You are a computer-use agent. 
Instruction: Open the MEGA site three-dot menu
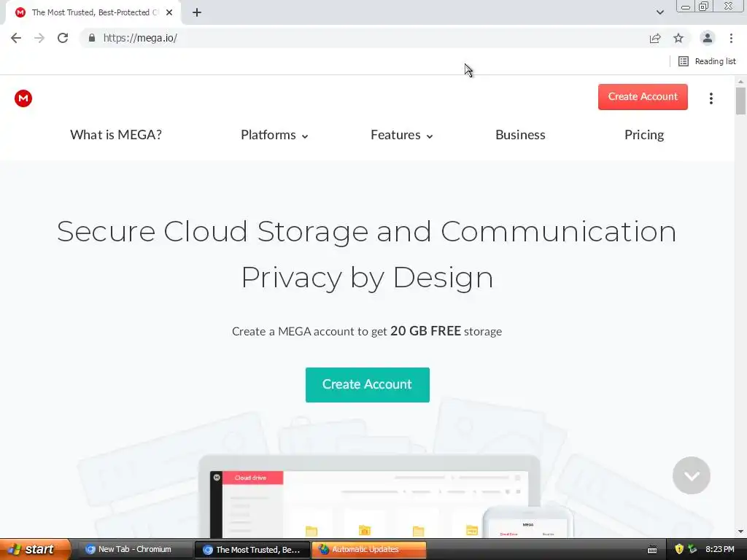(x=711, y=98)
